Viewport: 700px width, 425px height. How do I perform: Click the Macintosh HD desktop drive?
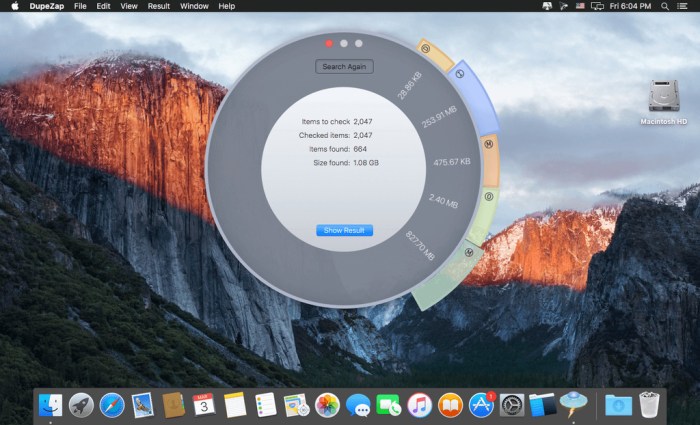[x=663, y=98]
